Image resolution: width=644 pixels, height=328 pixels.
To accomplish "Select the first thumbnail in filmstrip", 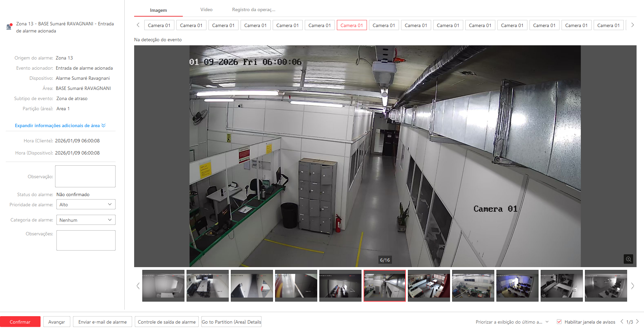I will coord(163,285).
